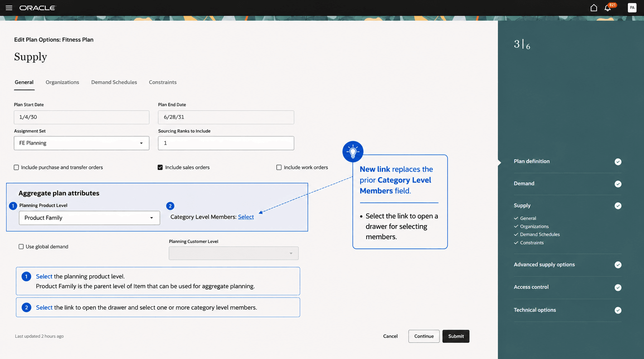The image size is (644, 359).
Task: Click the Category Level Members Select link
Action: [x=246, y=217]
